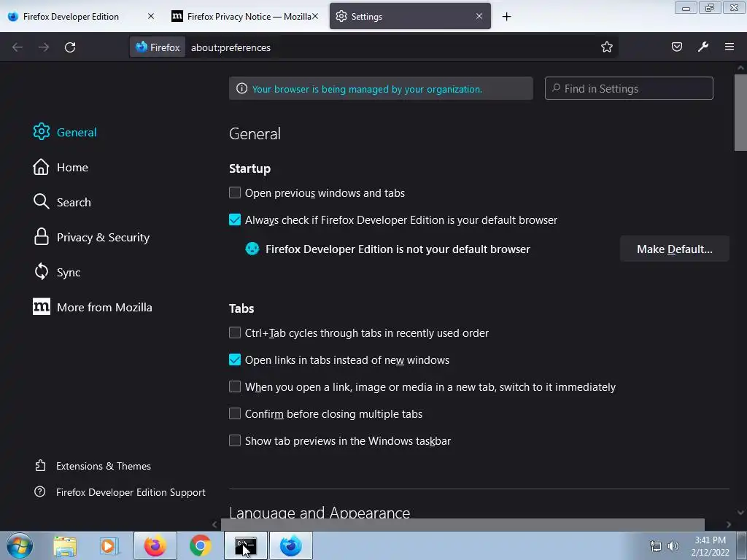Click the Search magnifier icon in sidebar
The image size is (747, 560).
[x=42, y=202]
